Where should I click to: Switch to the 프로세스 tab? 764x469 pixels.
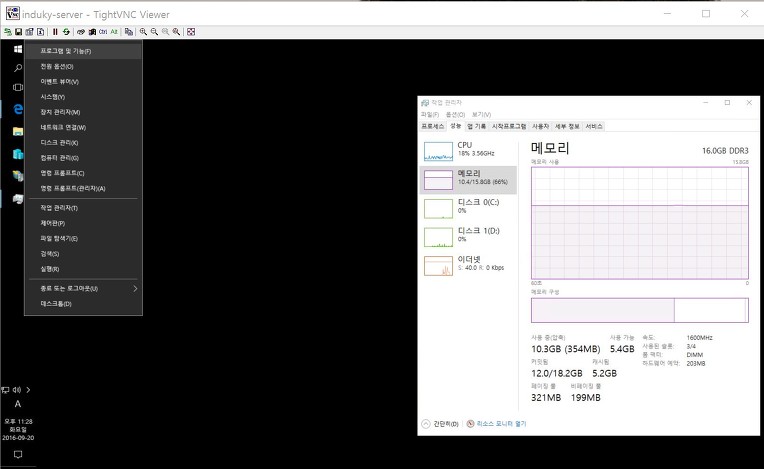coord(432,127)
